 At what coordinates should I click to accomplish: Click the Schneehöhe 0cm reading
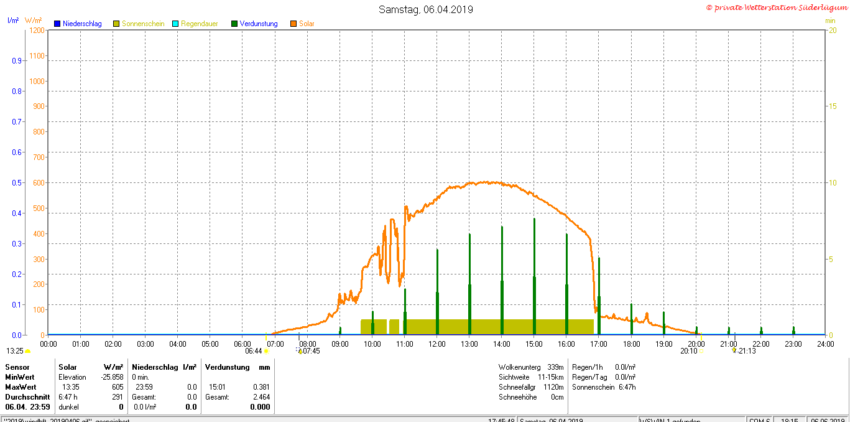coord(531,397)
